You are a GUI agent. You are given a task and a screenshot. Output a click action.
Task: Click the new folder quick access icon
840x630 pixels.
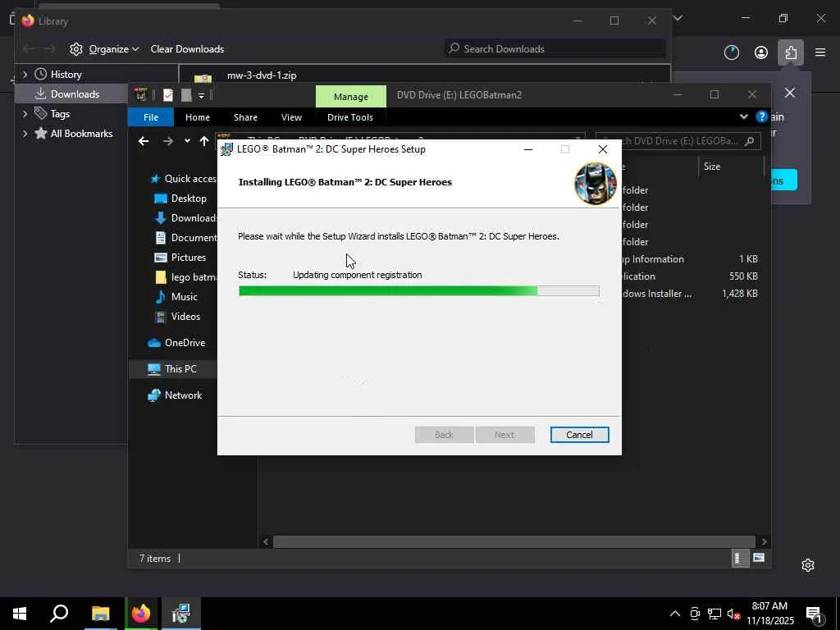pyautogui.click(x=186, y=95)
